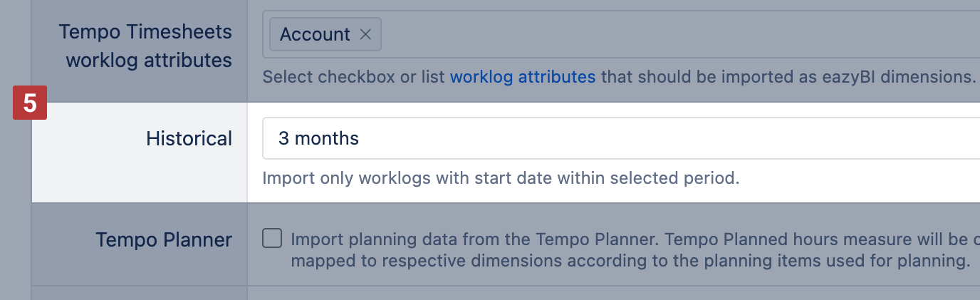Image resolution: width=980 pixels, height=300 pixels.
Task: Select the Account attribute tag label
Action: (315, 34)
